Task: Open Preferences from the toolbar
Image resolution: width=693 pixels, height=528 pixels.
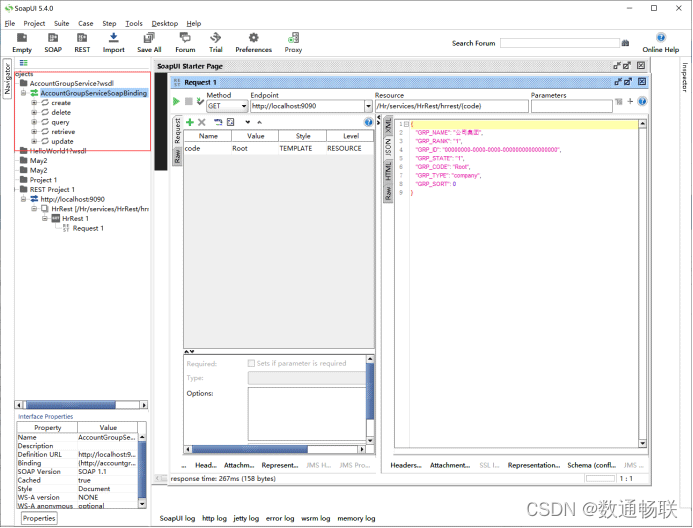Action: click(253, 38)
